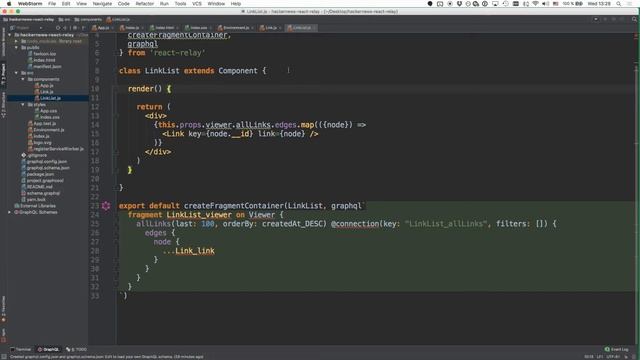Select App.css under styles

(x=48, y=111)
